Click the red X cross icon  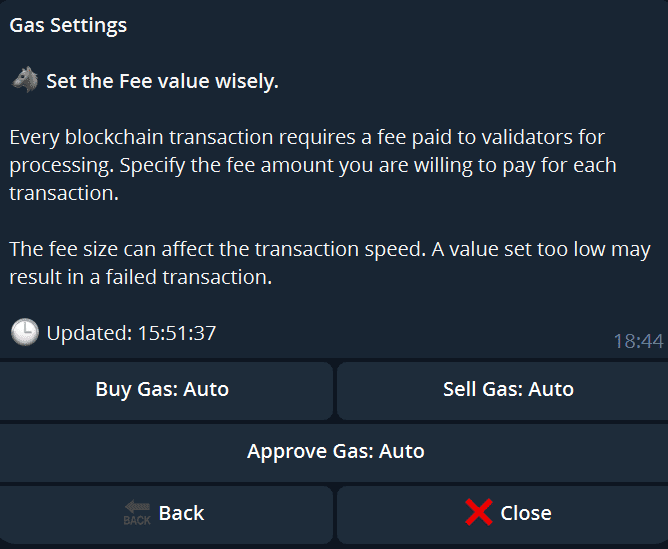click(479, 512)
